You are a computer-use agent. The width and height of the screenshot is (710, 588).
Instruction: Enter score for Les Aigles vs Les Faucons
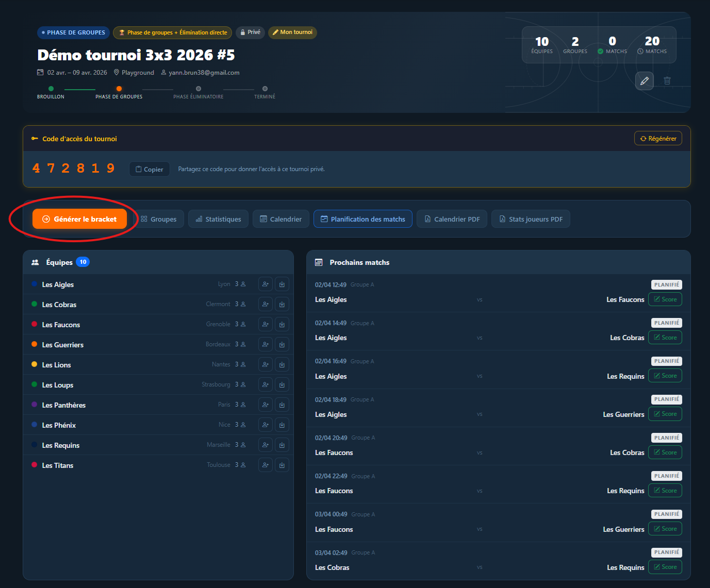(665, 299)
